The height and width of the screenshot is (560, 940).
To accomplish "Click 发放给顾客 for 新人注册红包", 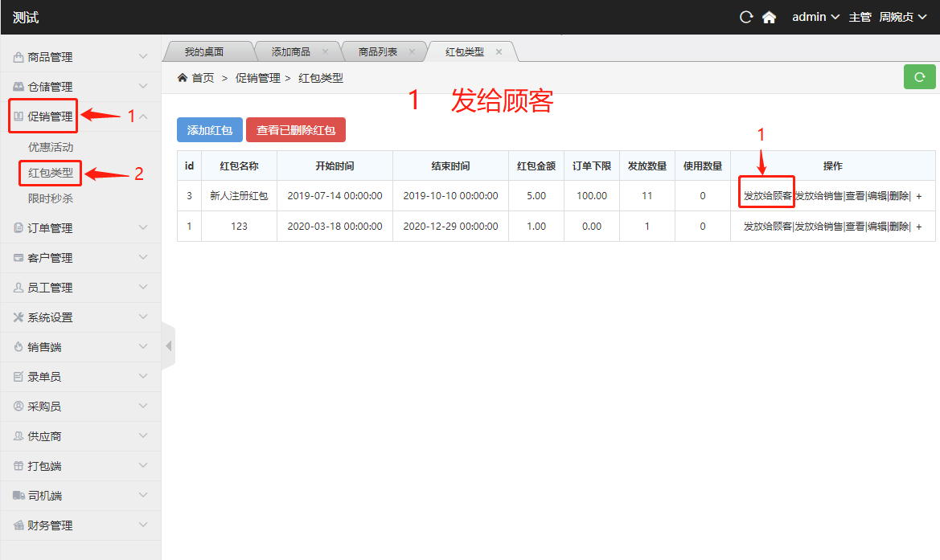I will [x=767, y=196].
